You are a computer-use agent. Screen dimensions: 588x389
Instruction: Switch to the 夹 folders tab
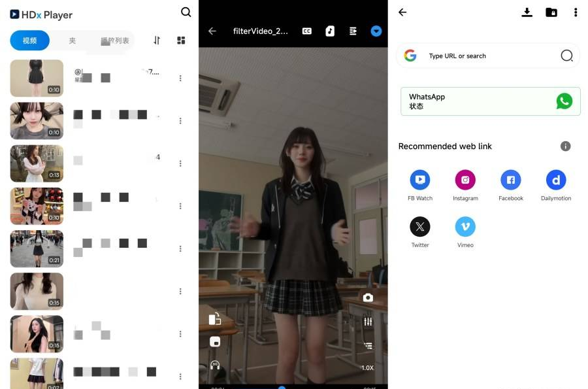coord(73,41)
